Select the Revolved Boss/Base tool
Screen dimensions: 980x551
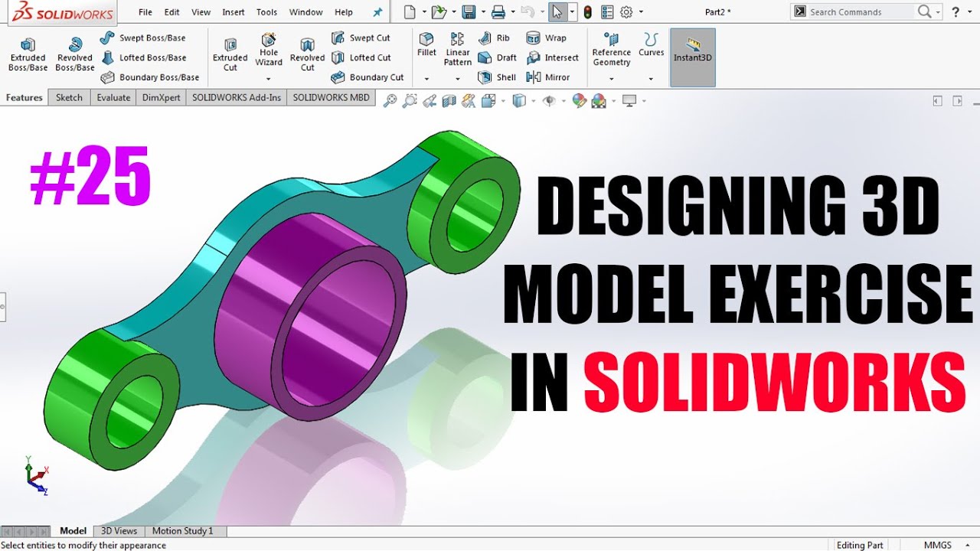coord(75,55)
